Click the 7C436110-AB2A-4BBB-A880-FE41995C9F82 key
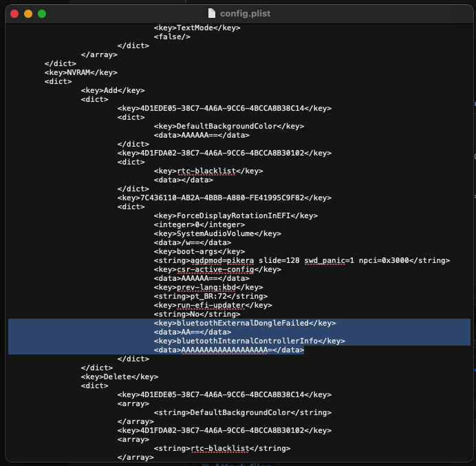The image size is (476, 466). (x=224, y=198)
